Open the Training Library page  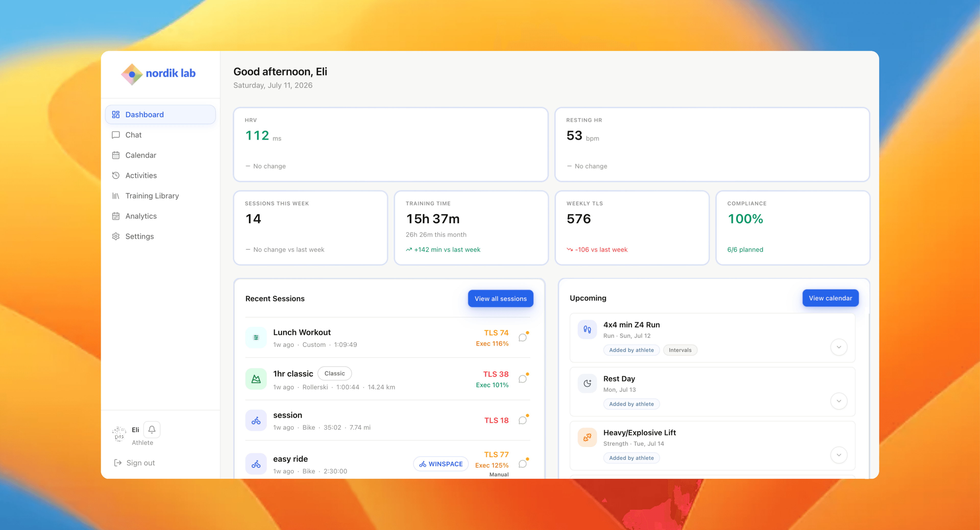[160, 196]
